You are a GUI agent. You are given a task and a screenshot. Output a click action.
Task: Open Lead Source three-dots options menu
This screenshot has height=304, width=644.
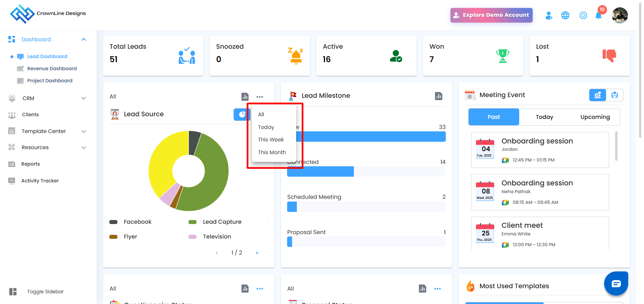tap(260, 97)
